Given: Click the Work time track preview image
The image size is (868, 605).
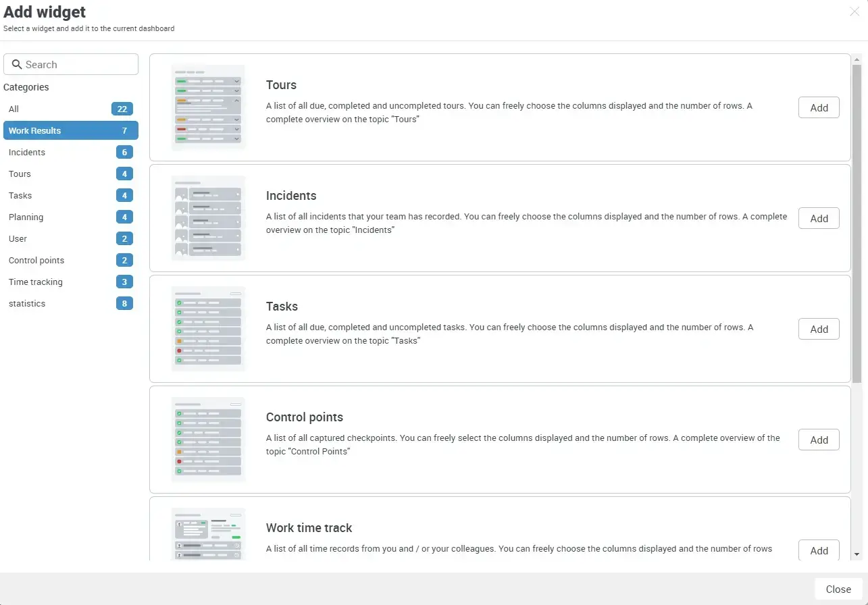Looking at the screenshot, I should pyautogui.click(x=208, y=533).
